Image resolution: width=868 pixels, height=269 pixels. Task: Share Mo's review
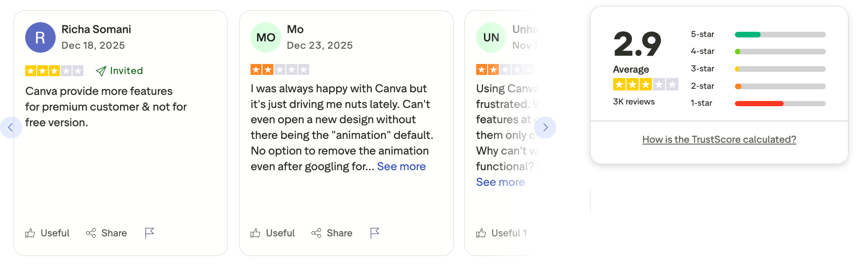pos(332,233)
